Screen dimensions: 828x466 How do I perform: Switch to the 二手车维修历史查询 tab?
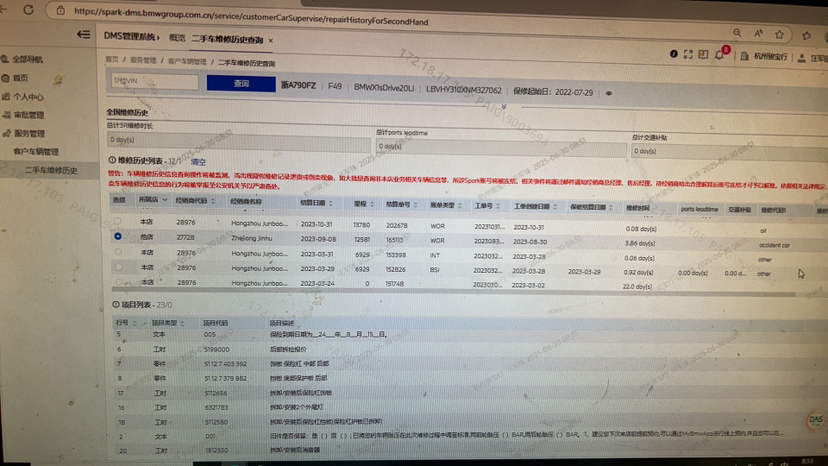(227, 40)
